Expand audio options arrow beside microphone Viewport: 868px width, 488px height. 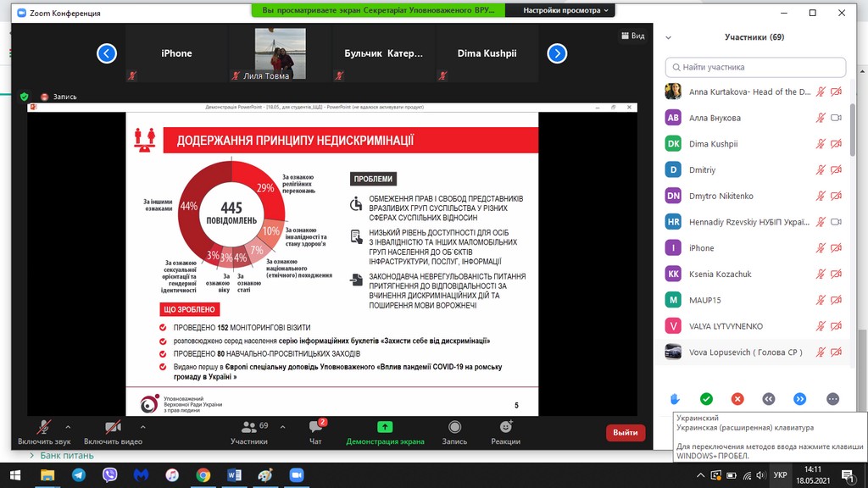[68, 427]
